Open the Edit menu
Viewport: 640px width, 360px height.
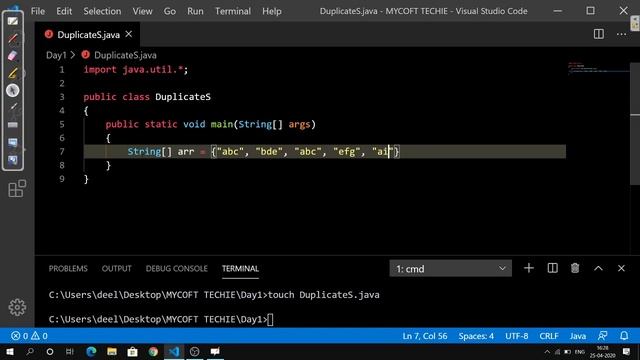pyautogui.click(x=64, y=11)
